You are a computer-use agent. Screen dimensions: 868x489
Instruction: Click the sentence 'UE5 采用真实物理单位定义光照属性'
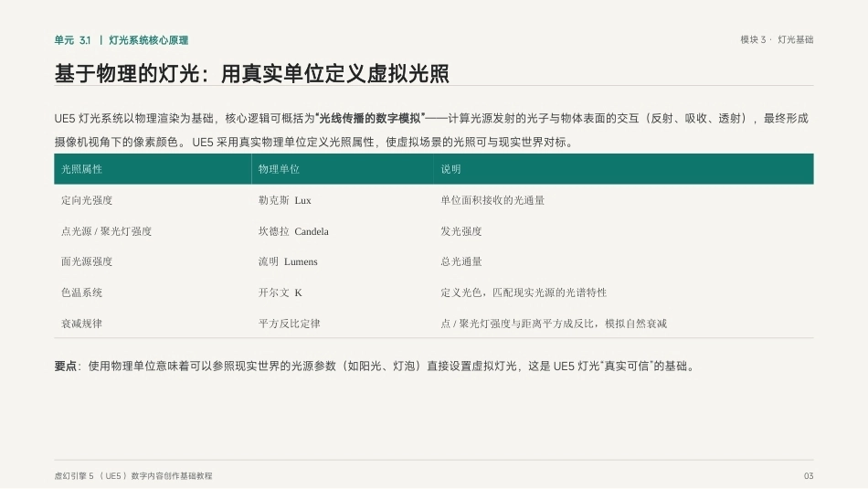pyautogui.click(x=283, y=143)
